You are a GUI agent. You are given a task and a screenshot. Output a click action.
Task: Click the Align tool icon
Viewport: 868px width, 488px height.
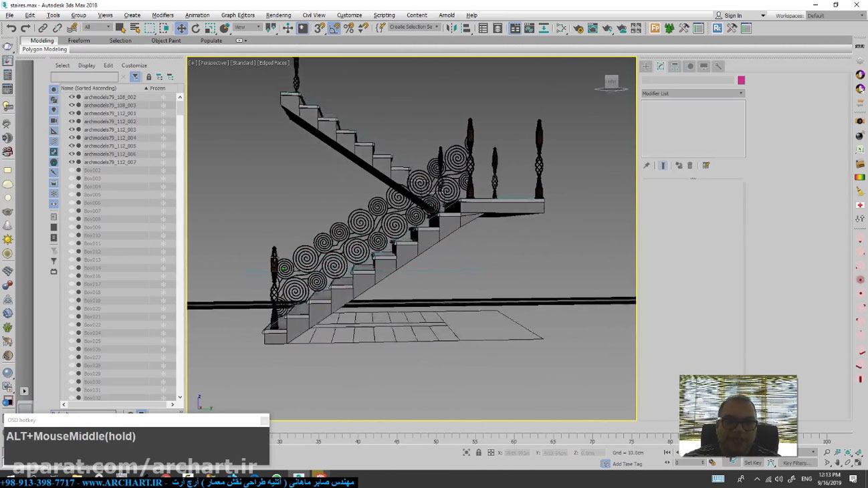pos(466,28)
